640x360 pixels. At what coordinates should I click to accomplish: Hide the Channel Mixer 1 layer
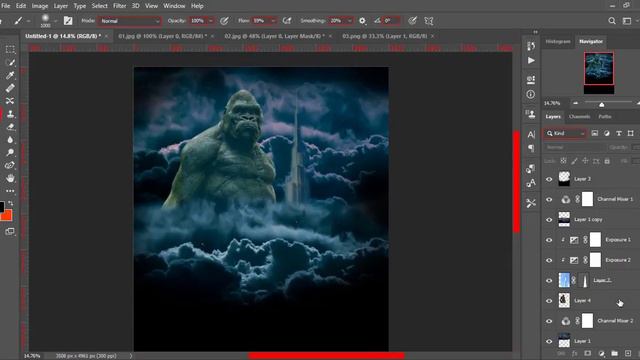(549, 199)
